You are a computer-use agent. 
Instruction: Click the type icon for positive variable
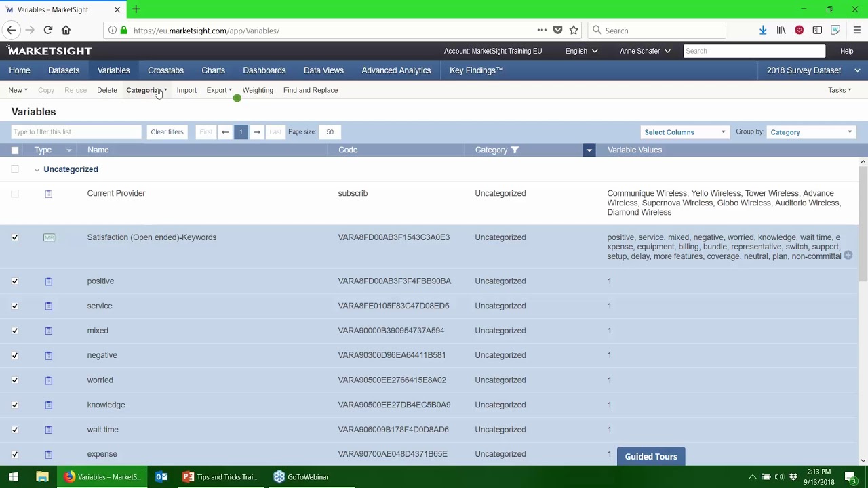[48, 281]
